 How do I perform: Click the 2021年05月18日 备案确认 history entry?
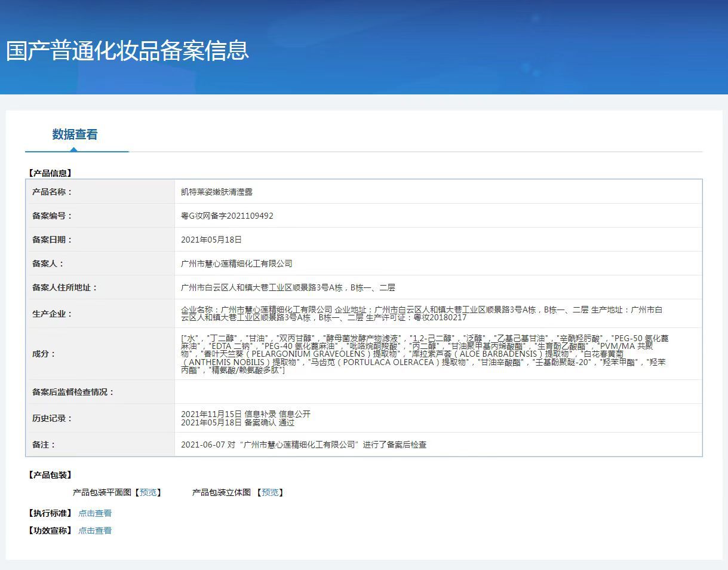pos(238,422)
